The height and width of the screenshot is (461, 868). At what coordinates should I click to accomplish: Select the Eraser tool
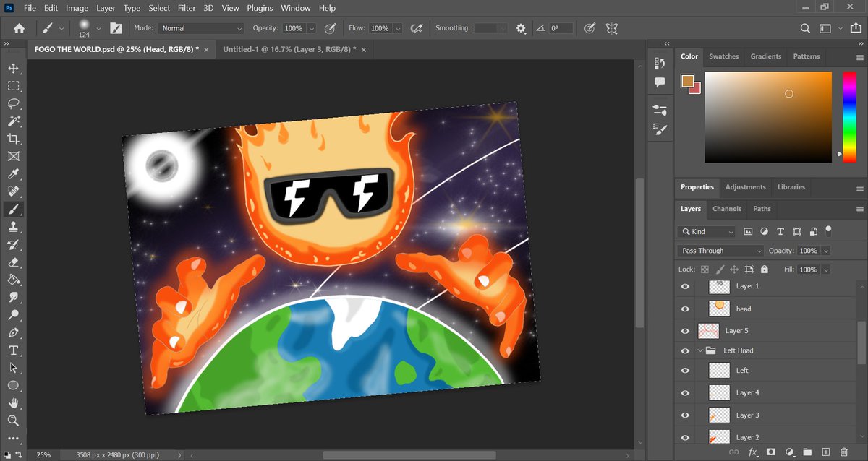pyautogui.click(x=13, y=262)
